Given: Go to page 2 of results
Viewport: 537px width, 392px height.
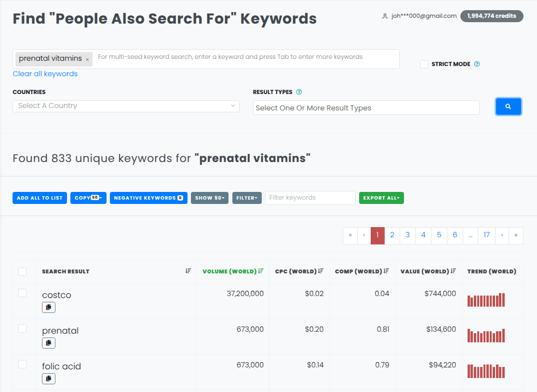Looking at the screenshot, I should (392, 235).
